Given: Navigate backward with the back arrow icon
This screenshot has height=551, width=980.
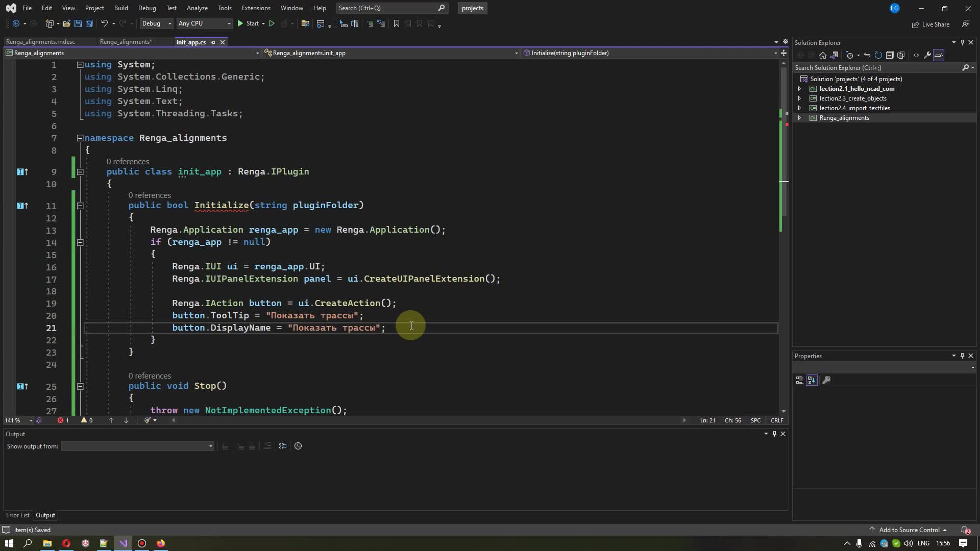Looking at the screenshot, I should pyautogui.click(x=16, y=23).
